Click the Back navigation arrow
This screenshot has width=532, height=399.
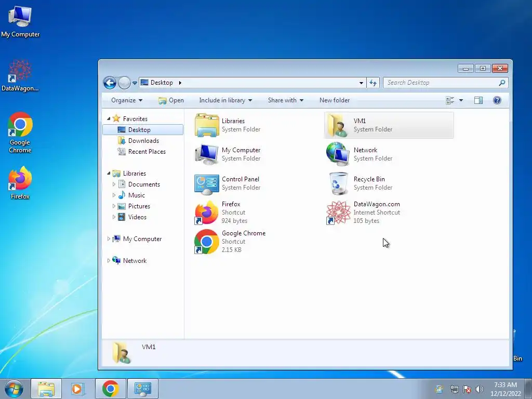(110, 83)
